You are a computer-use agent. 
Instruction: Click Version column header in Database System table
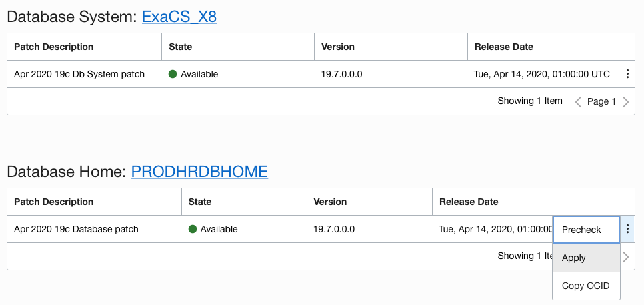338,47
